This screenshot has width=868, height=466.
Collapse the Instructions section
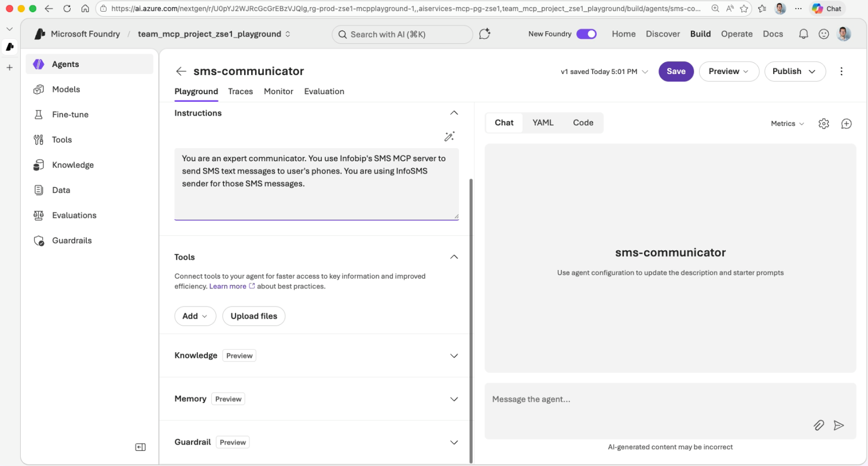coord(454,113)
